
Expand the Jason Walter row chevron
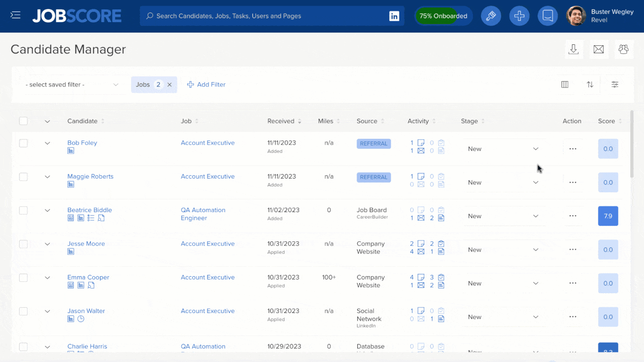pos(47,311)
